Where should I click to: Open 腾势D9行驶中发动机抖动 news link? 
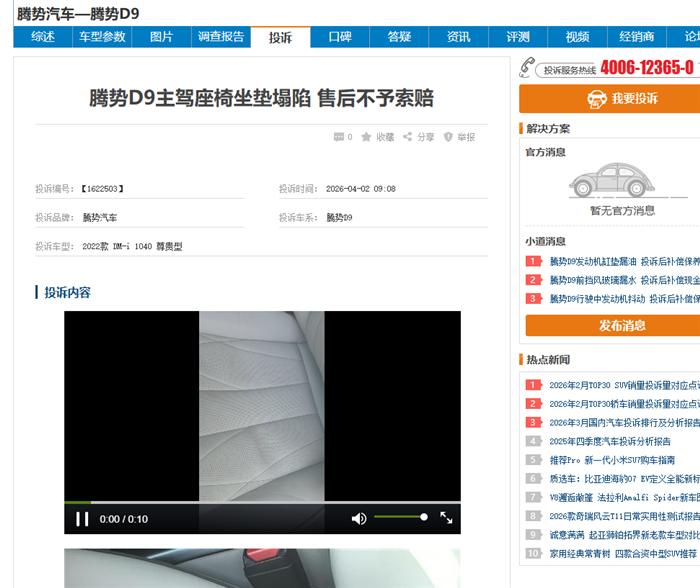point(625,299)
